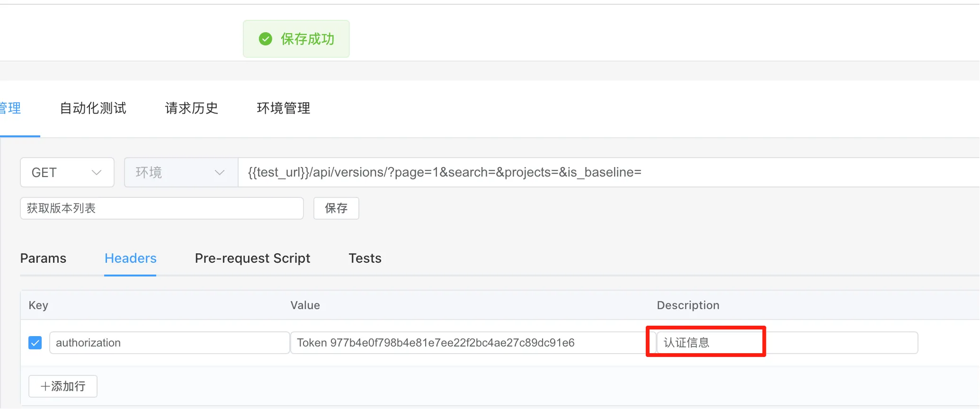This screenshot has width=980, height=409.
Task: Click the authorization key input field
Action: [x=169, y=343]
